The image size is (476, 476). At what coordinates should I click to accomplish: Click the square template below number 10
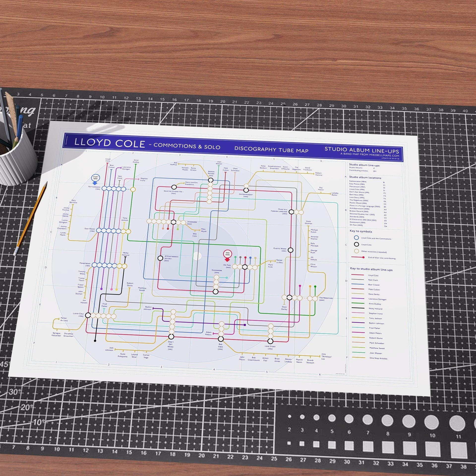[433, 449]
